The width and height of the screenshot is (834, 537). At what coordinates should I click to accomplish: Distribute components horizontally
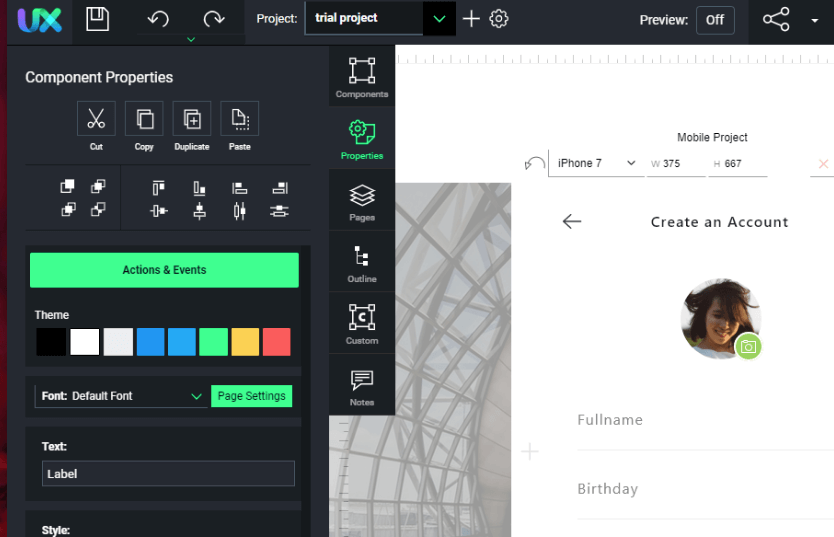click(x=240, y=211)
